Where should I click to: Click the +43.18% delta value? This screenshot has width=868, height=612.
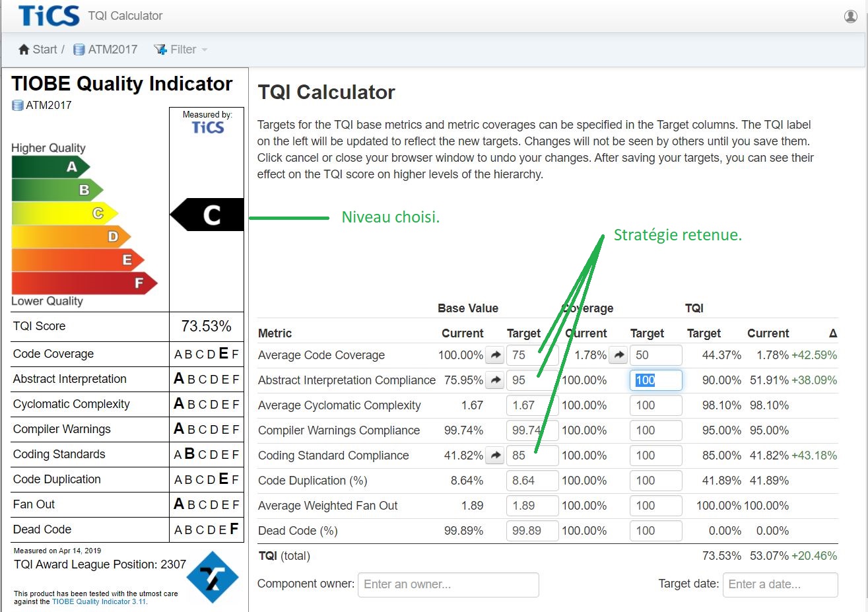click(x=815, y=456)
